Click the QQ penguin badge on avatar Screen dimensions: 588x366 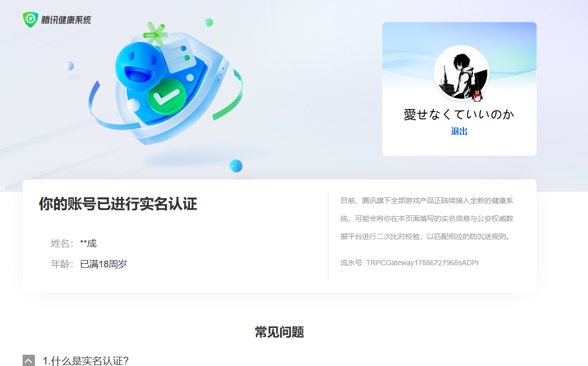[x=477, y=95]
